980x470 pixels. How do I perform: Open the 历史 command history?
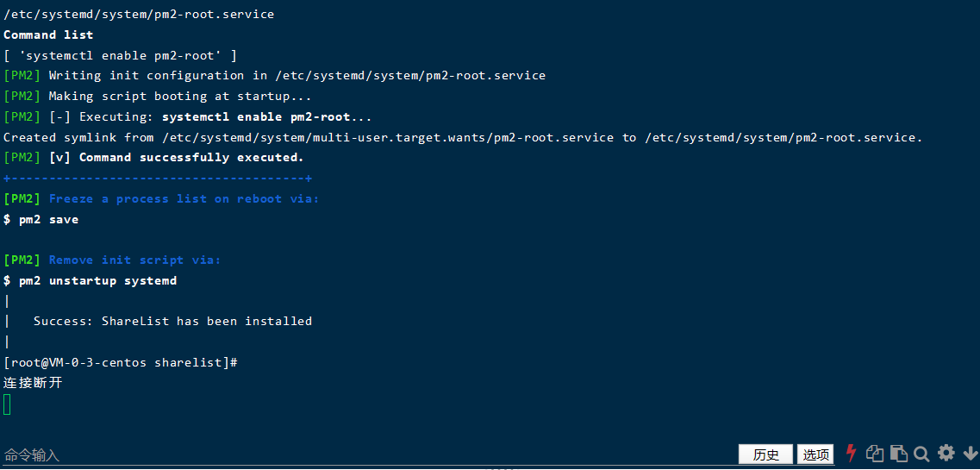[765, 454]
